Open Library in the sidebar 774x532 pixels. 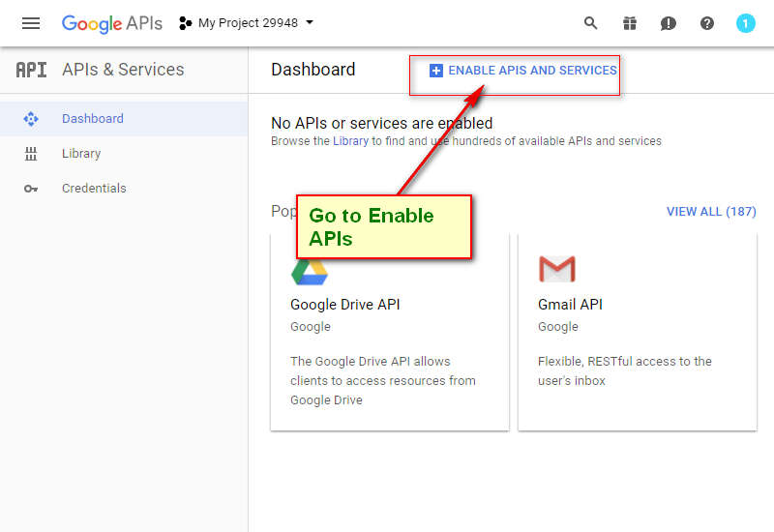point(81,154)
